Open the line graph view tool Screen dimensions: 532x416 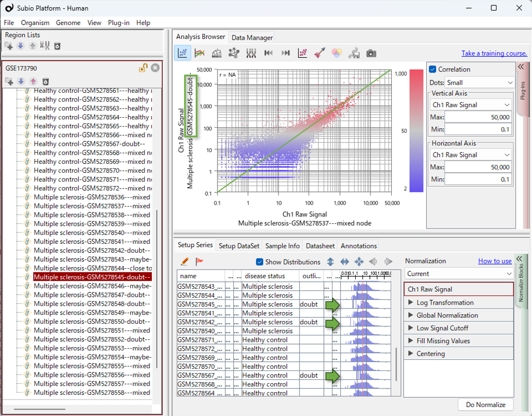pyautogui.click(x=200, y=52)
